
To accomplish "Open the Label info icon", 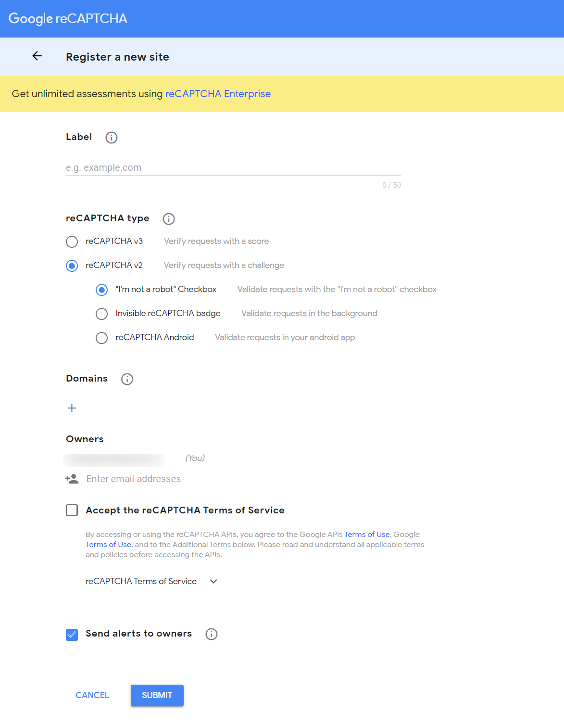I will click(112, 138).
